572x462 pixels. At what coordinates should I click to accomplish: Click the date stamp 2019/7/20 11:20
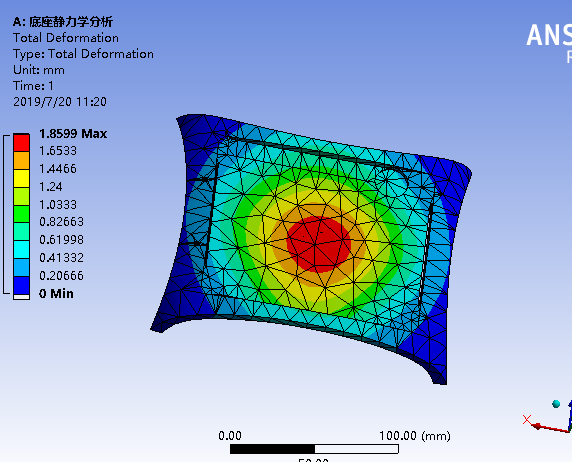(x=60, y=102)
